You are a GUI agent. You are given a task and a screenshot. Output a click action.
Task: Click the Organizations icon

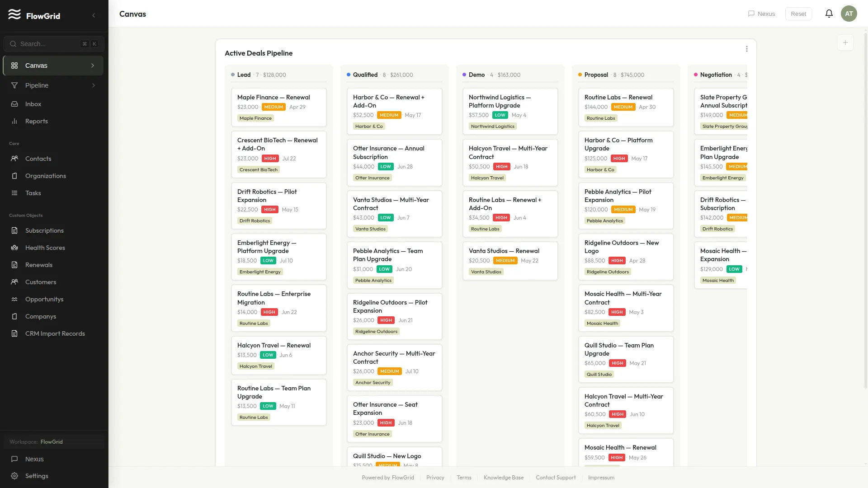[x=14, y=176]
